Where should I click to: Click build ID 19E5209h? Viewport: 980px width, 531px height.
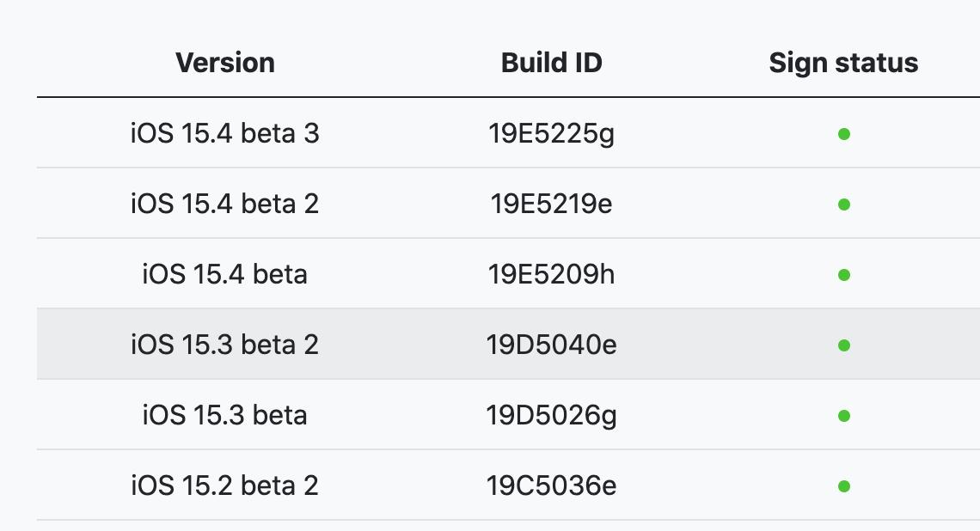pos(551,275)
